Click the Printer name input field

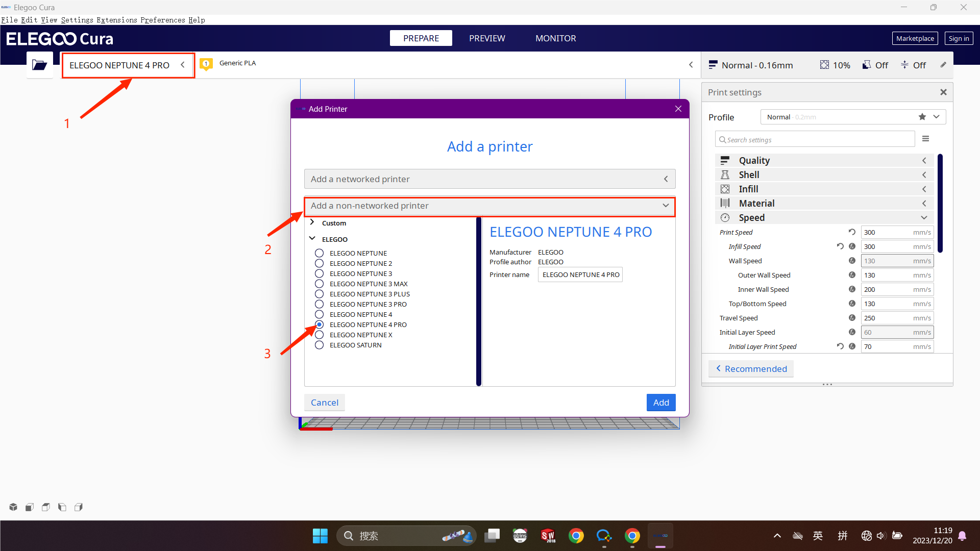(580, 274)
